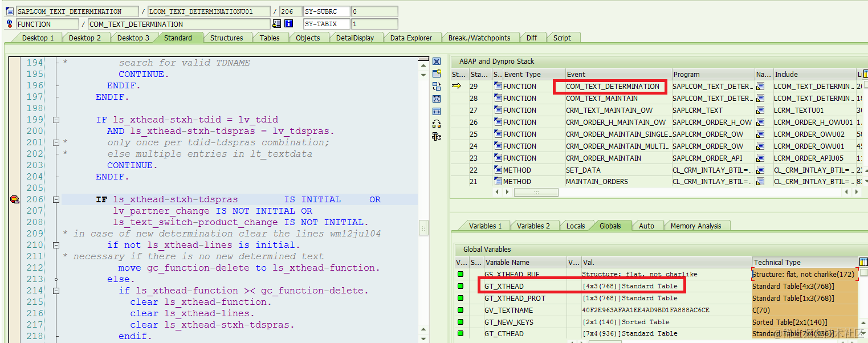868x343 pixels.
Task: Click the event type icon beside FUNCTION field
Action: [x=10, y=24]
